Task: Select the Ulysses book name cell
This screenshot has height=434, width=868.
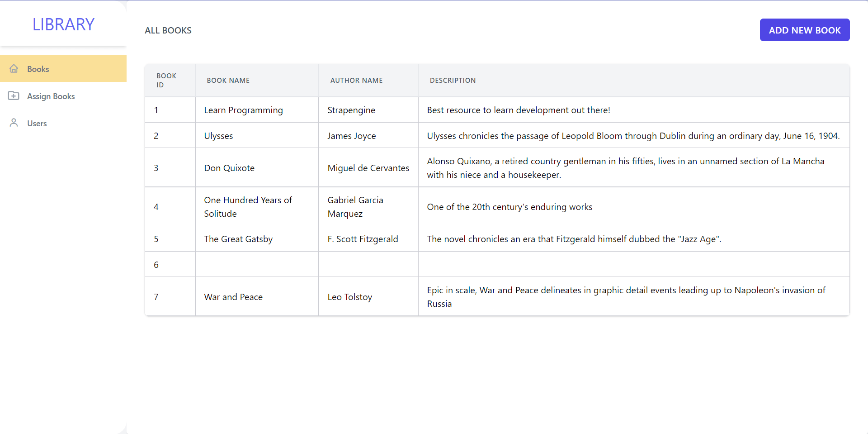Action: click(x=218, y=136)
